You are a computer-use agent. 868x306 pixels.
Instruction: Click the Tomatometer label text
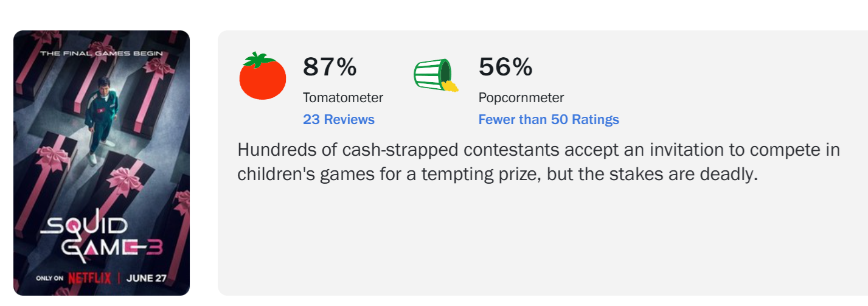343,97
